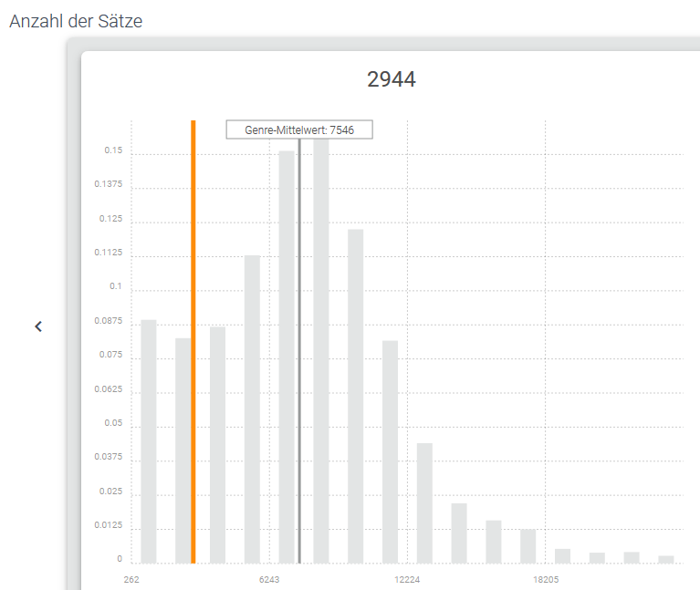Click the bar reaching the 0.1125 gridline

pyautogui.click(x=252, y=409)
